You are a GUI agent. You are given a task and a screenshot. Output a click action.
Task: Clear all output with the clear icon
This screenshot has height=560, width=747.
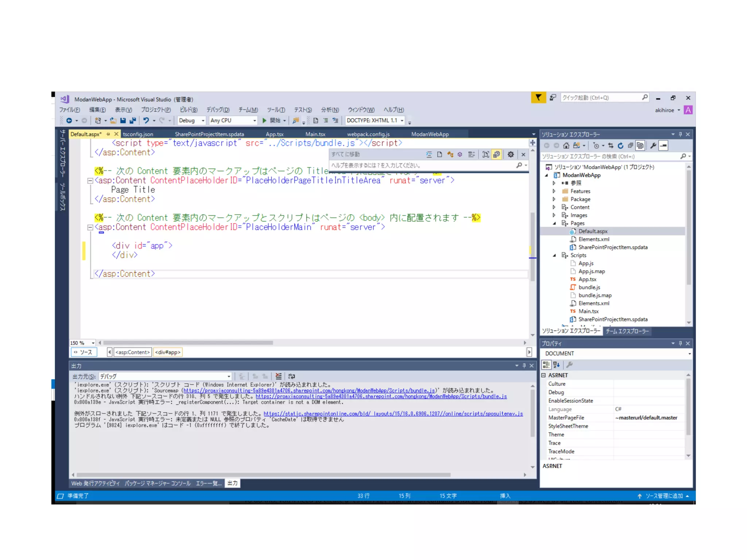point(279,376)
